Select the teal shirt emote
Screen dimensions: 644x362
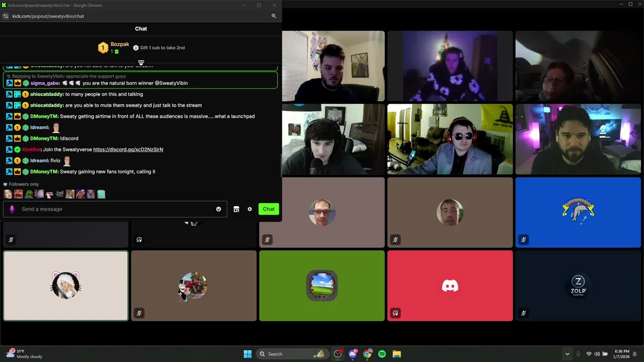click(x=101, y=194)
